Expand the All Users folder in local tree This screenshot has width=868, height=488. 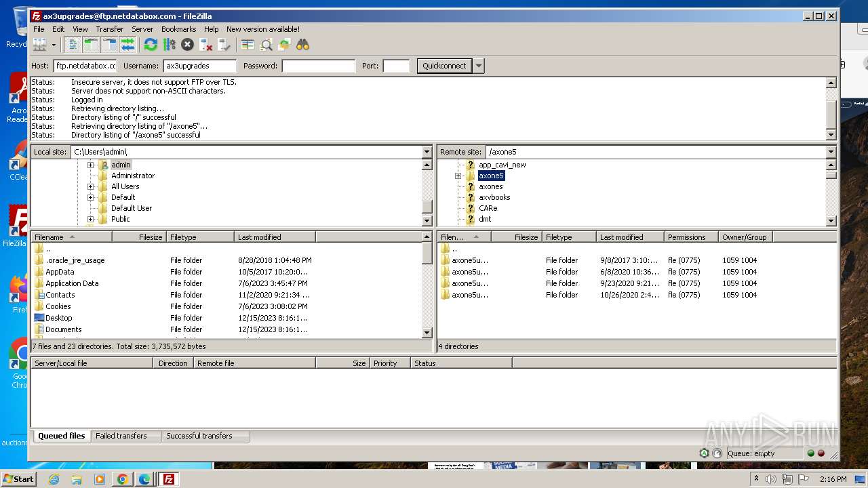[90, 186]
